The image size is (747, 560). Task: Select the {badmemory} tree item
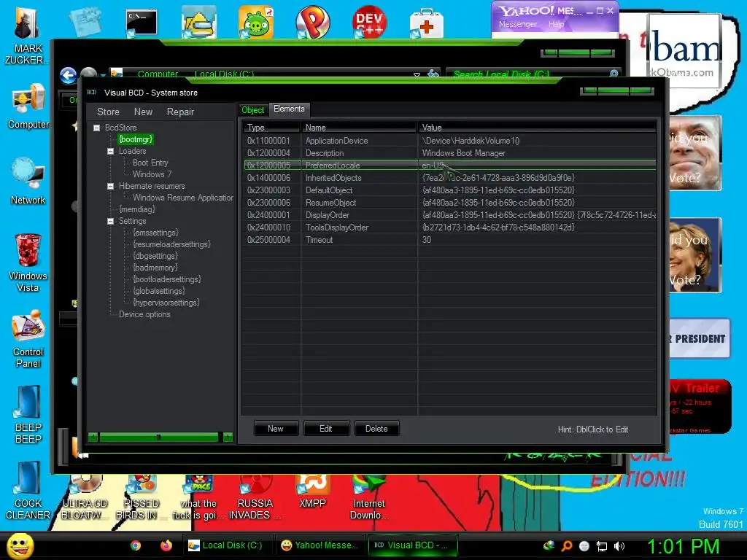[x=155, y=268]
